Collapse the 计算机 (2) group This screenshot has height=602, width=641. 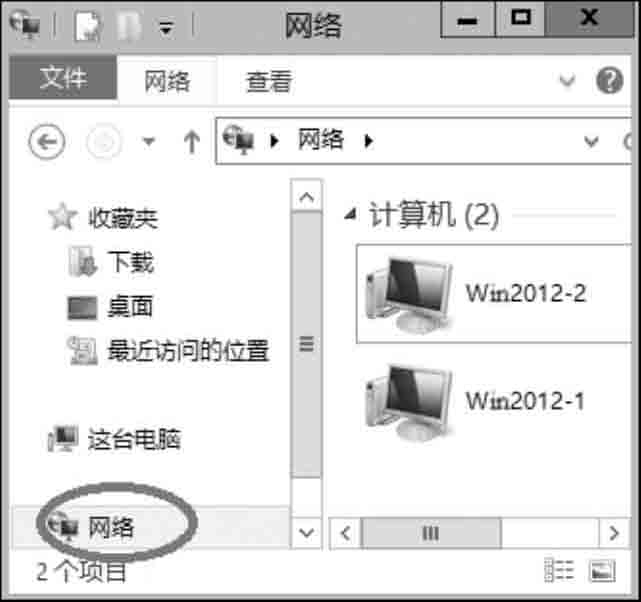point(350,214)
